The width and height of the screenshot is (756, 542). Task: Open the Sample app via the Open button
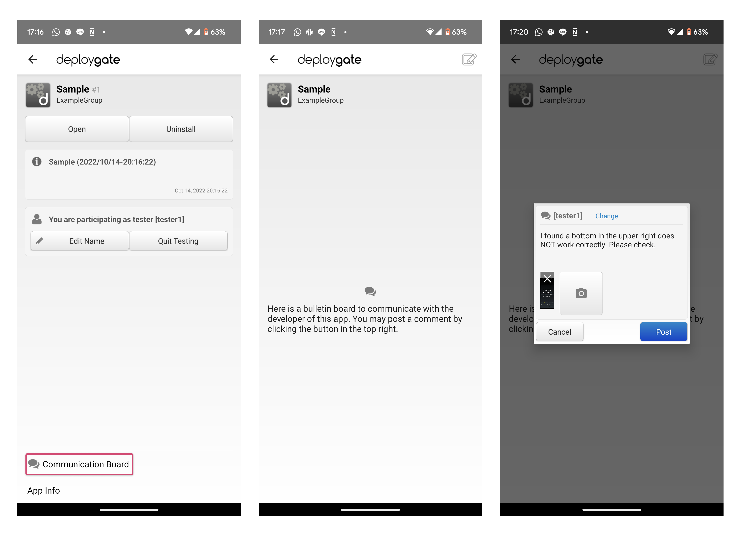tap(77, 129)
